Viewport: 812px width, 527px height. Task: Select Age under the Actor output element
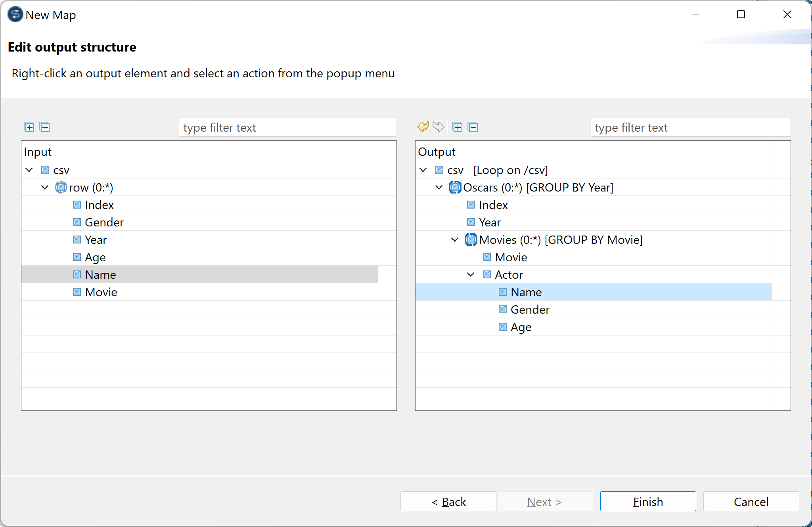point(521,327)
